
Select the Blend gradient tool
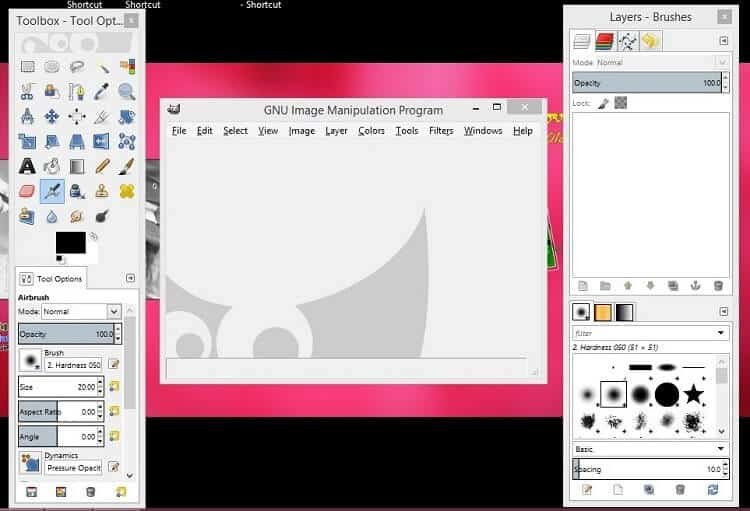pos(77,167)
